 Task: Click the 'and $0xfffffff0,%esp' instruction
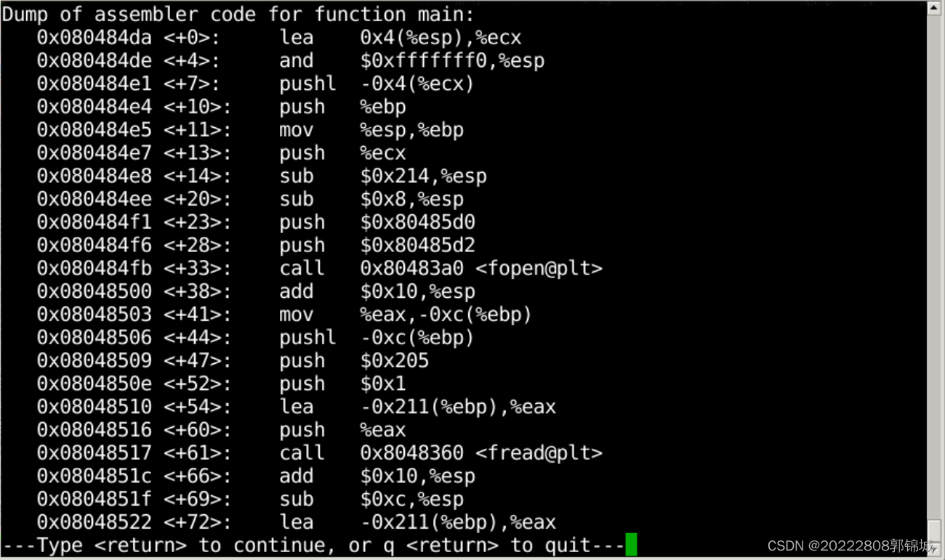411,61
